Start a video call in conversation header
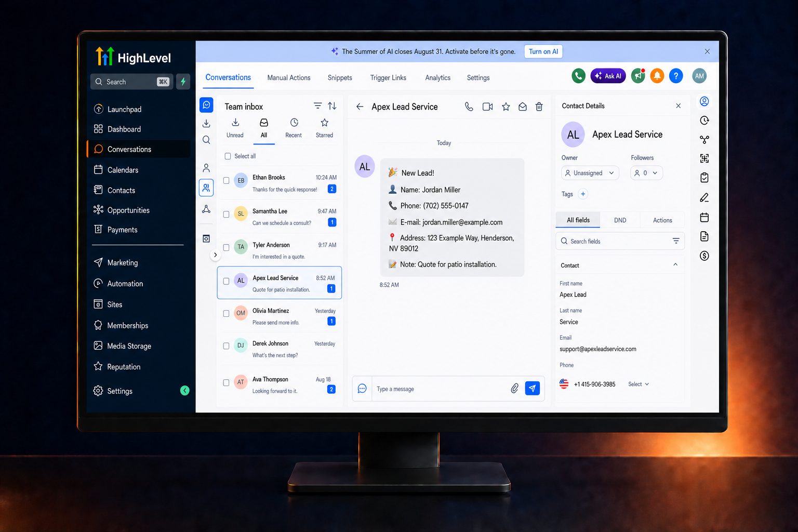This screenshot has width=798, height=532. pyautogui.click(x=487, y=107)
